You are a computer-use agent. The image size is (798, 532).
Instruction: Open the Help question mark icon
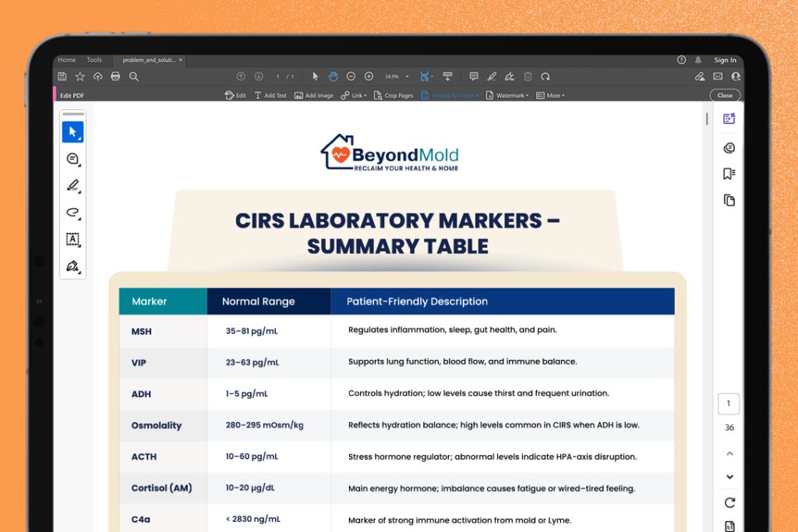(681, 59)
